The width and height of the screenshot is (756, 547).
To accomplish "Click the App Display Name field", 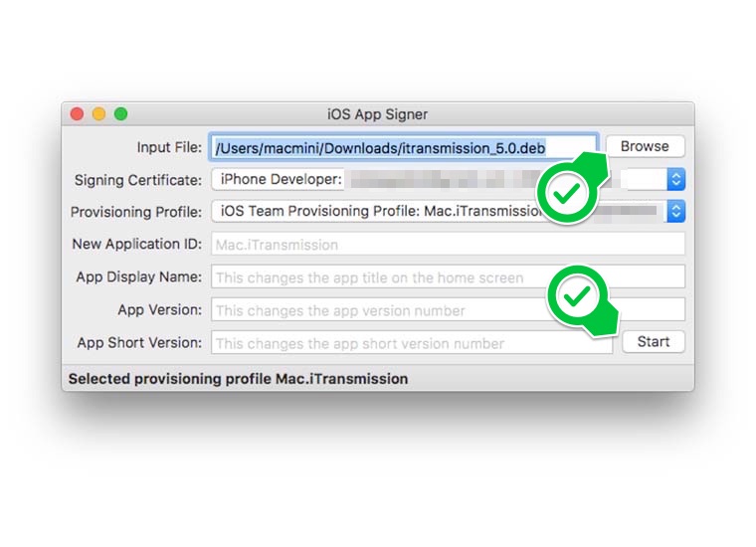I will pyautogui.click(x=448, y=277).
